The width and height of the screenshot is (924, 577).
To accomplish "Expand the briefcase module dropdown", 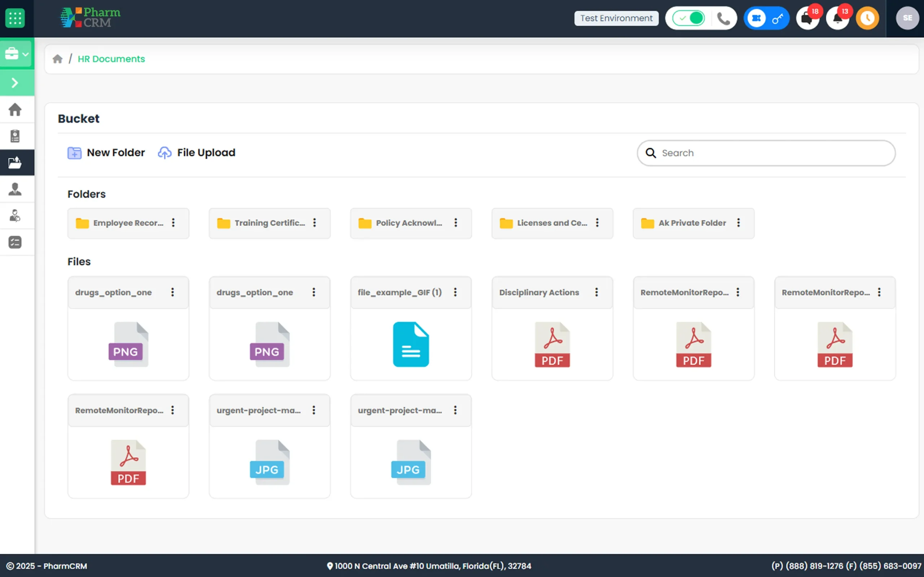I will [17, 54].
